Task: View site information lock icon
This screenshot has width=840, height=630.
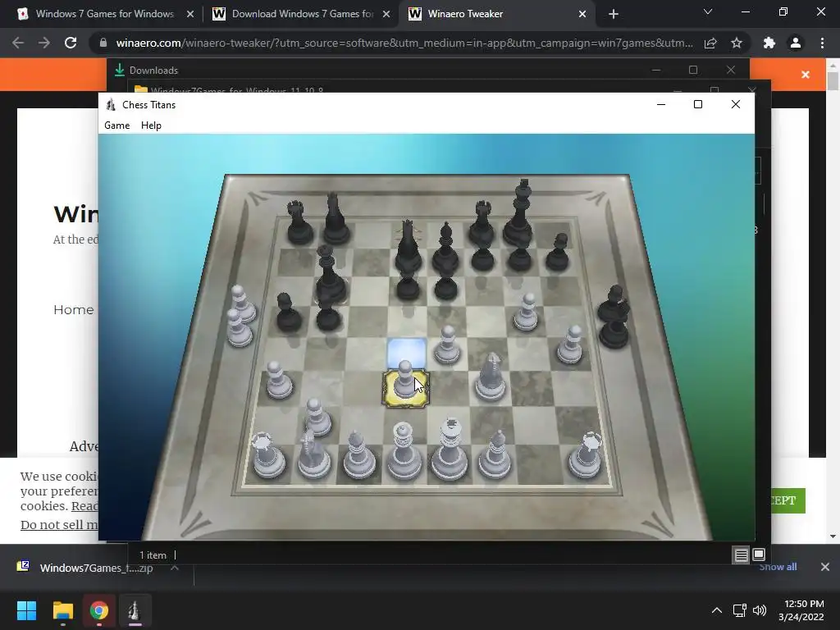Action: [x=103, y=43]
